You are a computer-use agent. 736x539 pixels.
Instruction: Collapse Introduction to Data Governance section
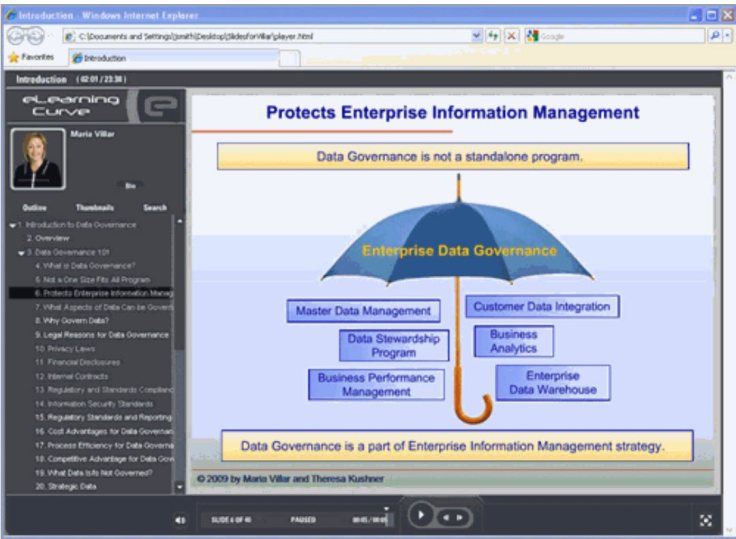[13, 225]
